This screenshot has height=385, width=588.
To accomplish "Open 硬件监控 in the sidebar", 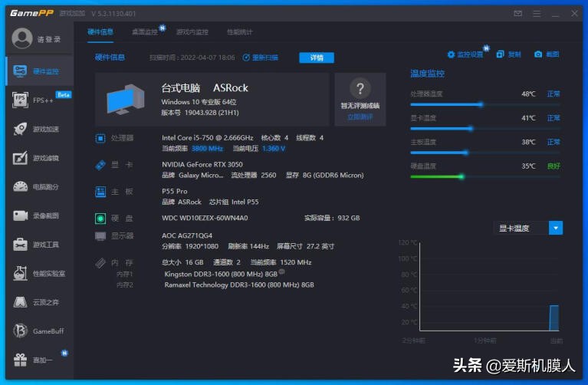I will click(40, 71).
